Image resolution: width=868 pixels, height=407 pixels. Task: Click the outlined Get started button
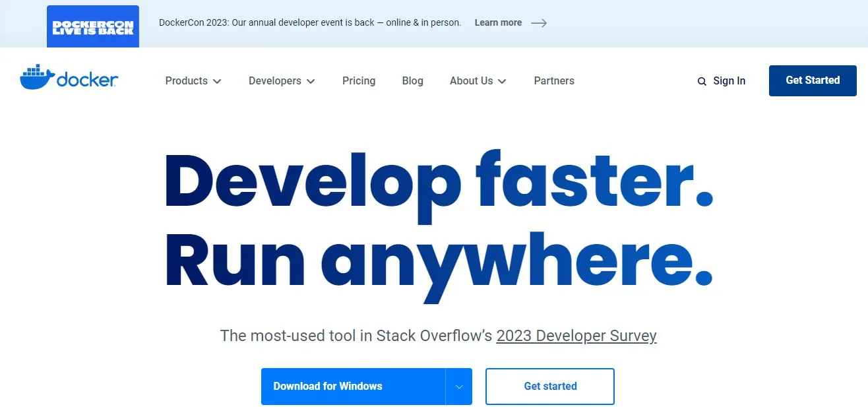550,387
